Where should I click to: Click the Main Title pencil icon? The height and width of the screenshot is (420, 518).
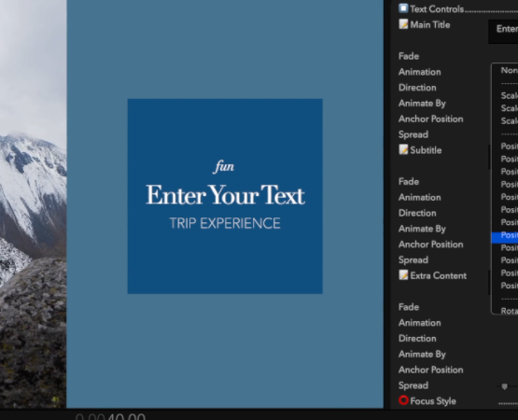point(403,24)
